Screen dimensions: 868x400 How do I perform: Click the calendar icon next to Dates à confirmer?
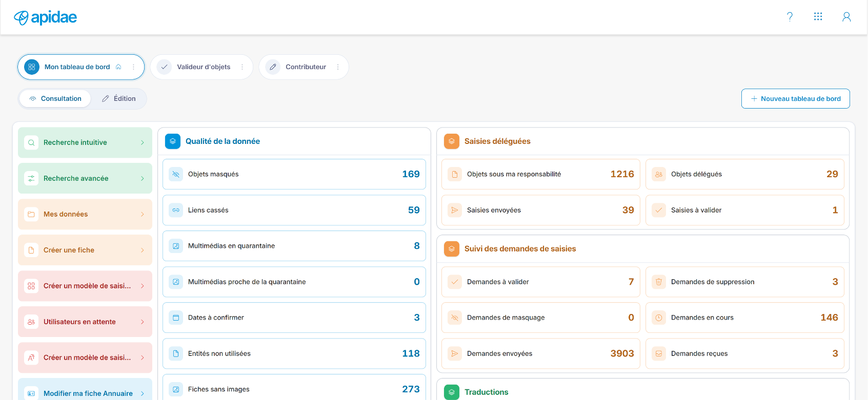pos(176,318)
